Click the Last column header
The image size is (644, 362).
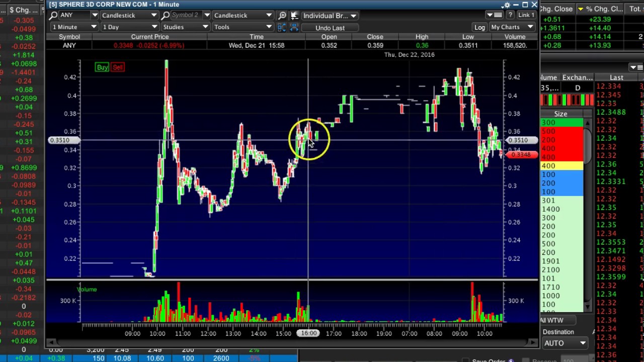616,77
